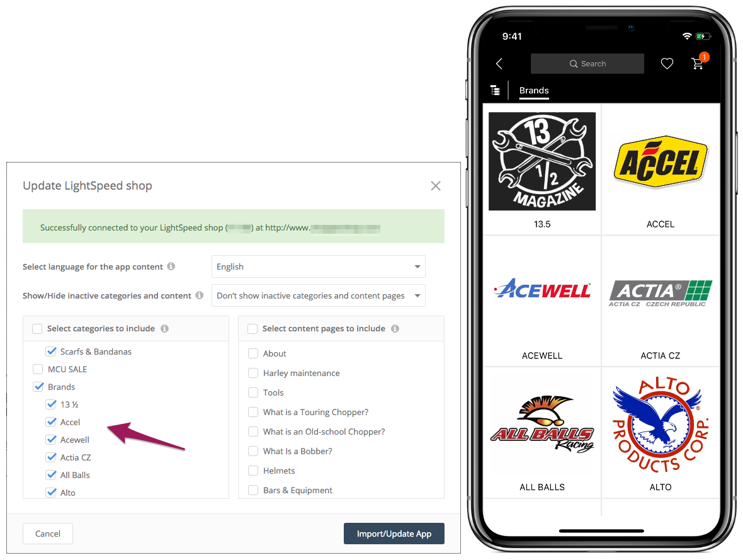The image size is (743, 560).
Task: Open the category tree icon beside Brands
Action: coord(495,90)
